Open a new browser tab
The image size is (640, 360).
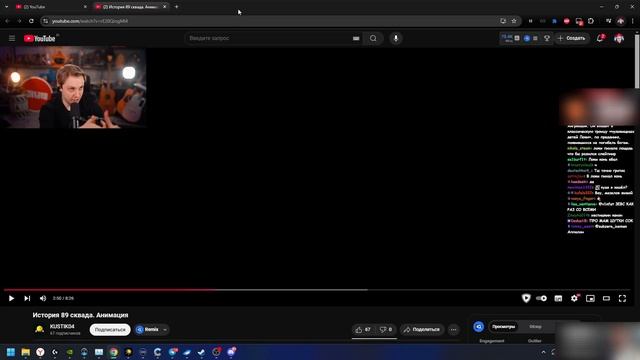point(176,7)
